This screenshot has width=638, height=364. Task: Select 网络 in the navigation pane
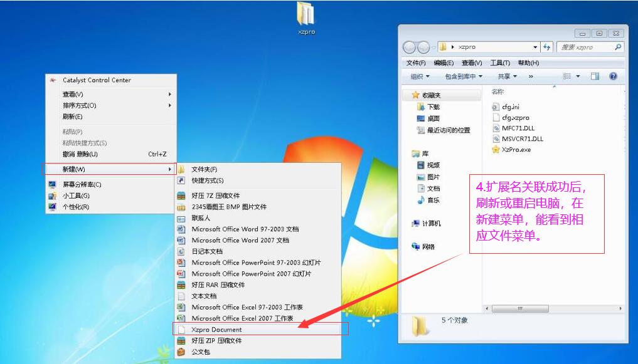pyautogui.click(x=423, y=247)
